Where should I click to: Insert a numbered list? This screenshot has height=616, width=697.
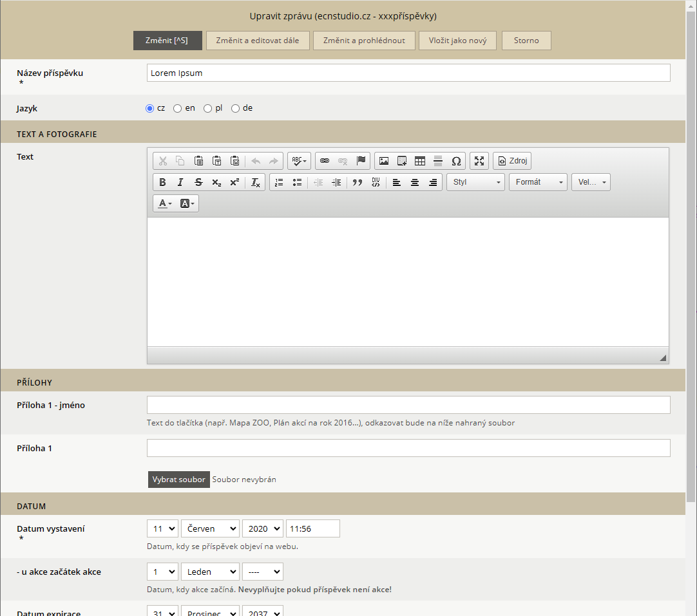[x=279, y=182]
